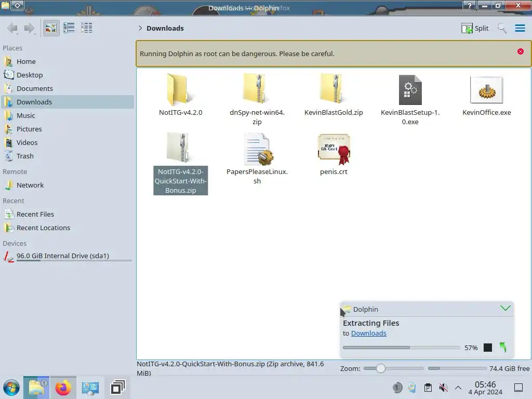The image size is (532, 399).
Task: Go forward with the right arrow button
Action: click(x=30, y=28)
